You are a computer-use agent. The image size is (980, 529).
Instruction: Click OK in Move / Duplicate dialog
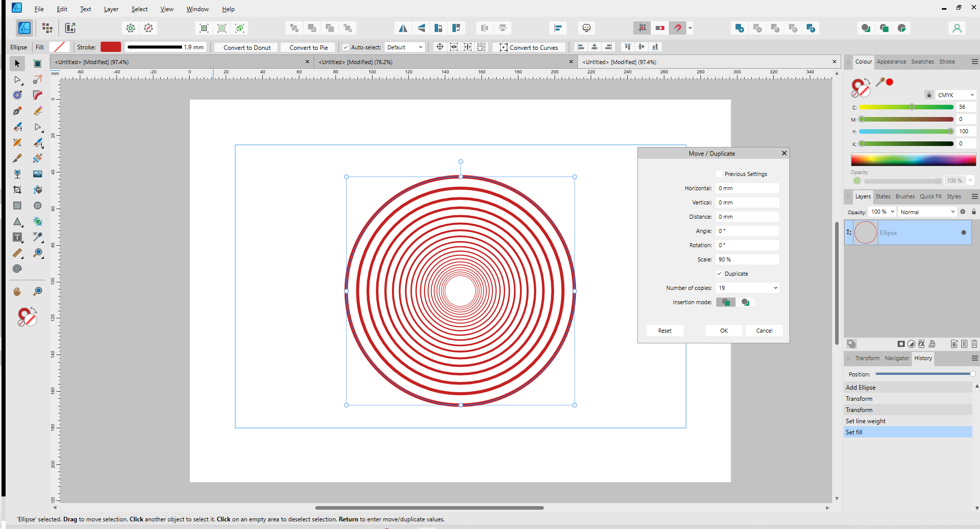(x=724, y=331)
